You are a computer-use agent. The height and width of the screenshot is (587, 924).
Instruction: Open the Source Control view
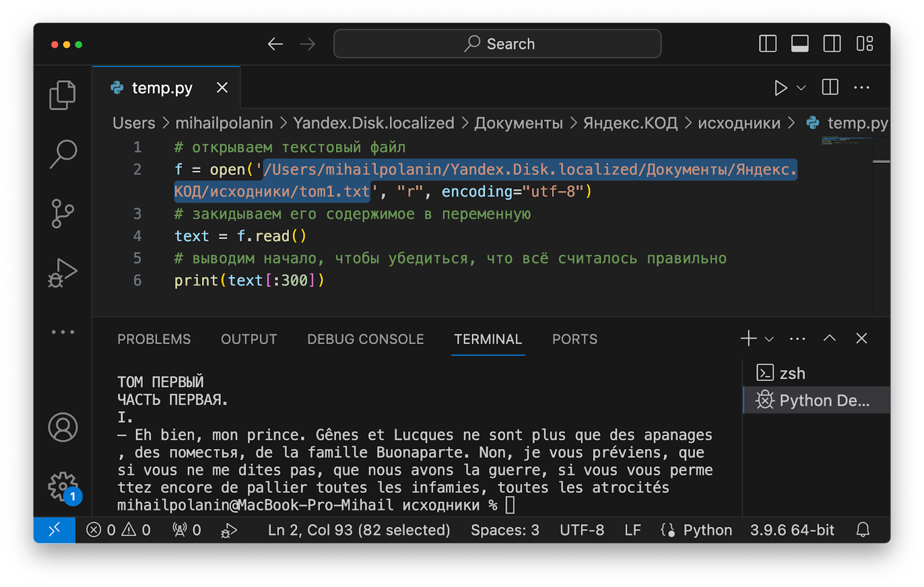pyautogui.click(x=62, y=212)
